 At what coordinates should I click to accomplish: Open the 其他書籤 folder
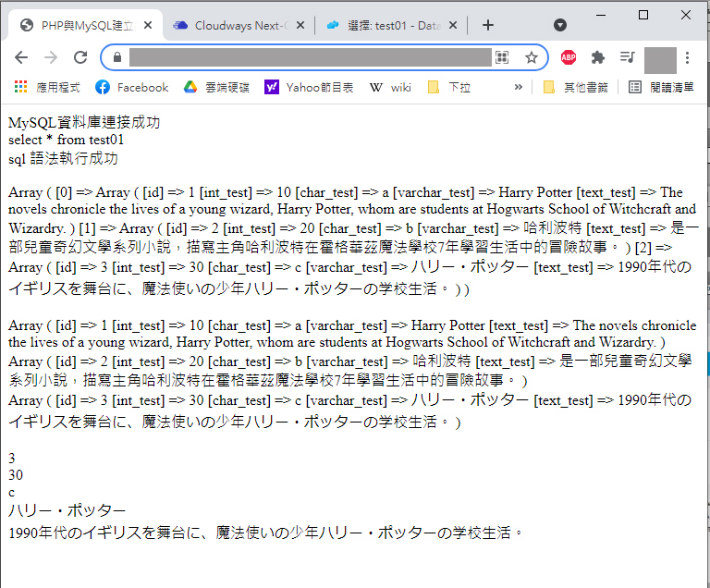coord(576,87)
